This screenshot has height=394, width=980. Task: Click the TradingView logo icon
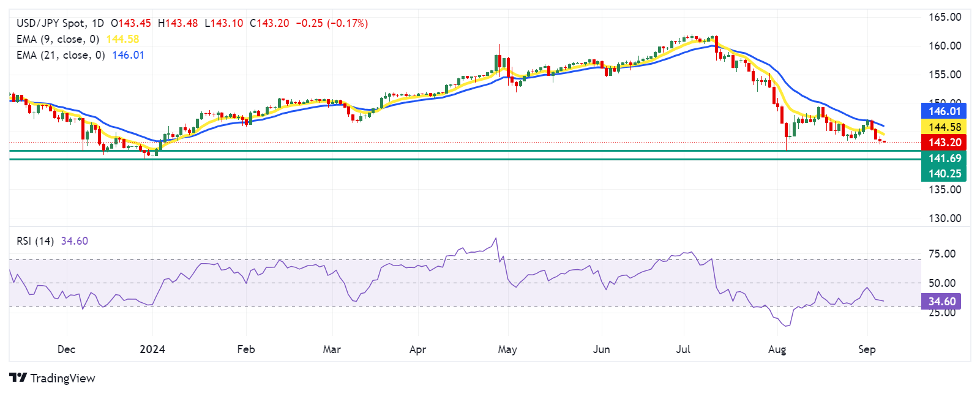[x=18, y=377]
